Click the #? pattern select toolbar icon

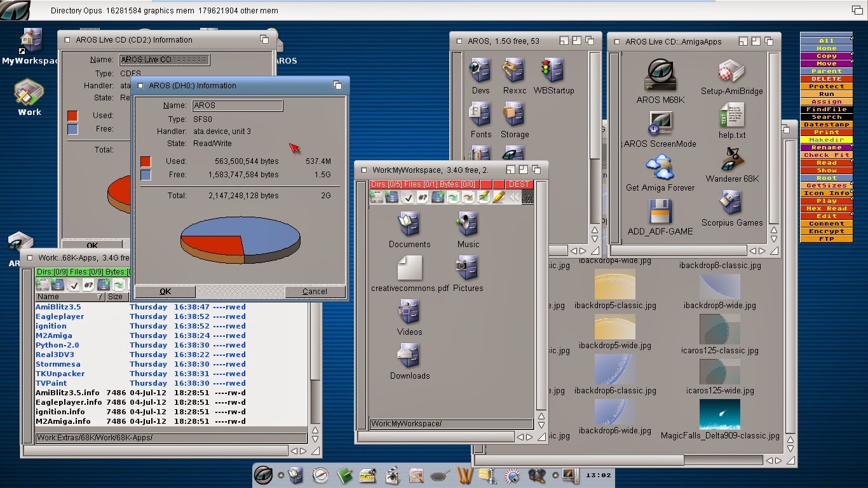tap(423, 198)
